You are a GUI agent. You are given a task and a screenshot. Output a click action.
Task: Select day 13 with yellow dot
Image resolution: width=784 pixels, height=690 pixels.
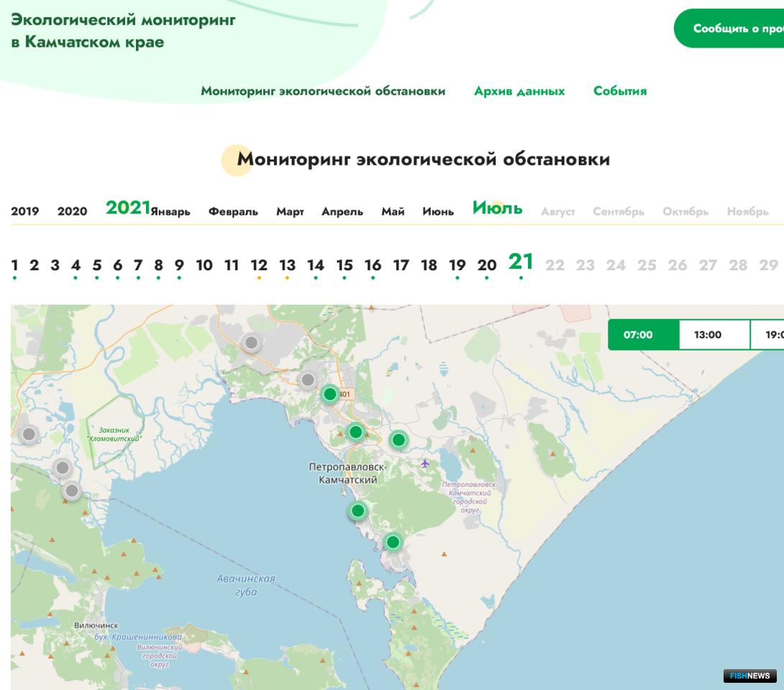coord(287,265)
